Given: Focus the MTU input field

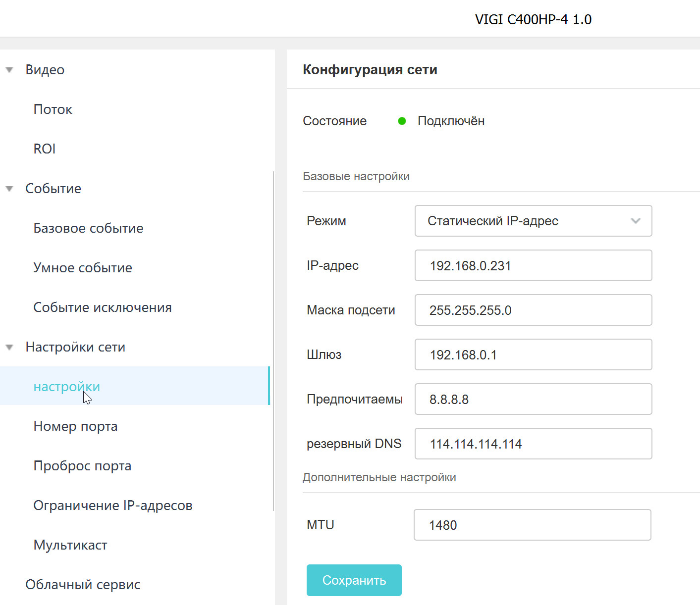Looking at the screenshot, I should pos(533,525).
